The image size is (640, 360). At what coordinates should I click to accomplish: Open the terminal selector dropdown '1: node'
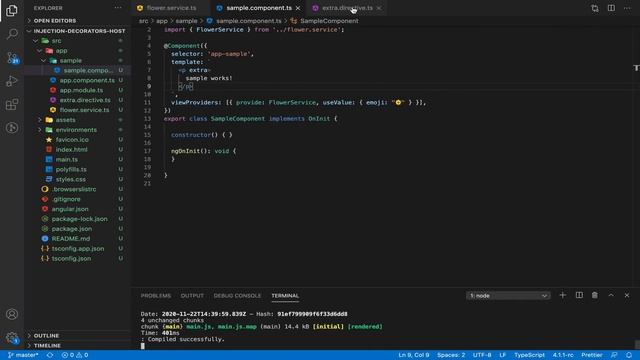tap(508, 296)
